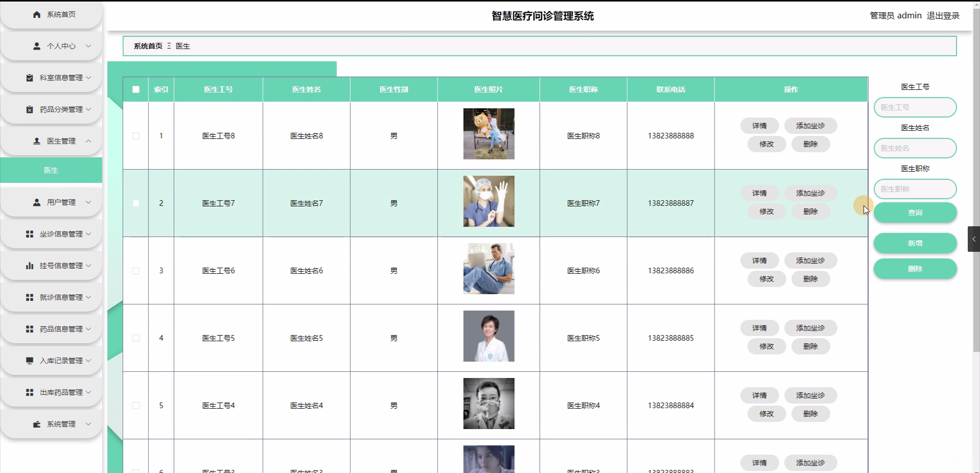Open 详情 for 医生工号8
This screenshot has width=980, height=473.
[x=759, y=126]
